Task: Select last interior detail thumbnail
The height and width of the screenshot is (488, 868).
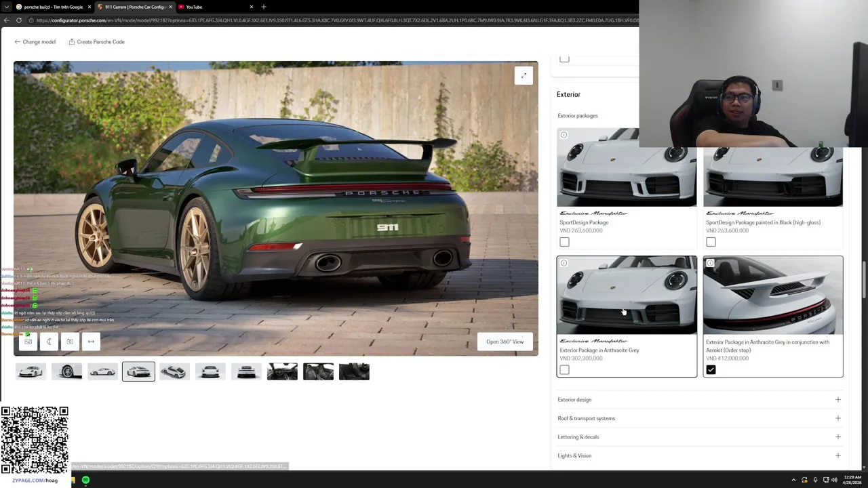Action: [354, 371]
